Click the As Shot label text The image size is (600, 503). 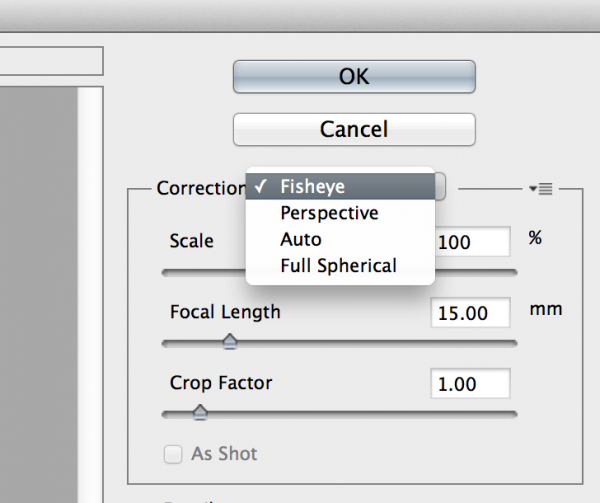[x=224, y=454]
